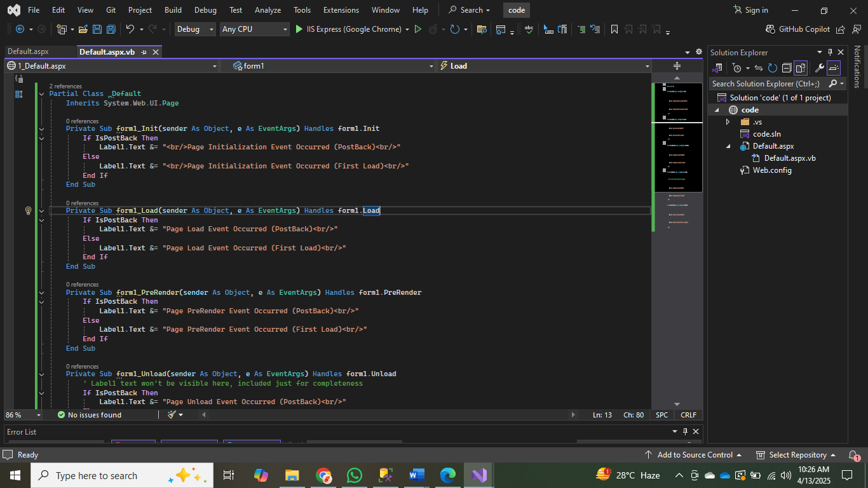
Task: Expand the .vs folder in Solution Explorer
Action: point(728,122)
